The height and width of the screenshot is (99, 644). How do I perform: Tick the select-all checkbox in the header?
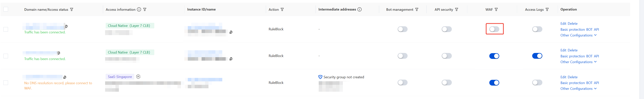tap(6, 9)
